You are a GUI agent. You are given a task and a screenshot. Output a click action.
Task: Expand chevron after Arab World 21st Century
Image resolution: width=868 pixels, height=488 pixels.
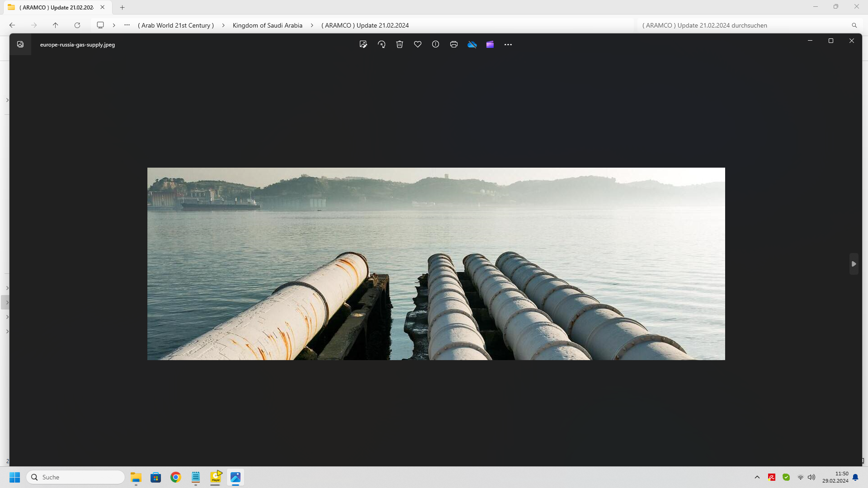coord(223,25)
